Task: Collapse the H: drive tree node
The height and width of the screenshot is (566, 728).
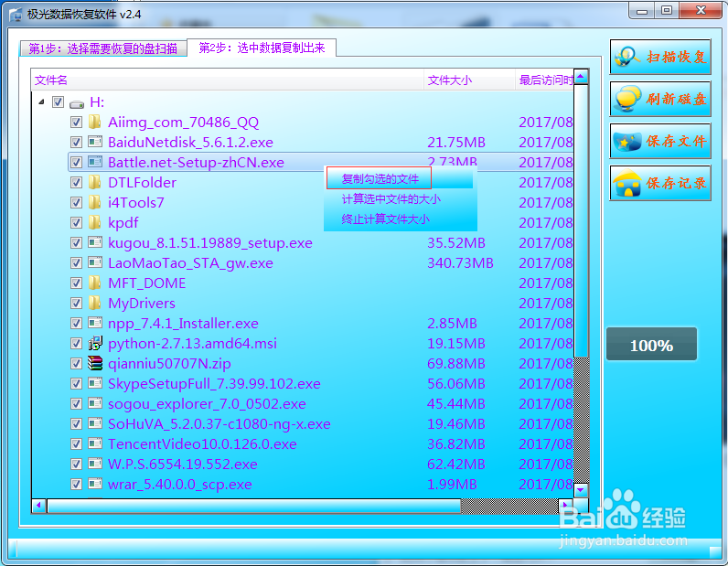Action: coord(41,101)
